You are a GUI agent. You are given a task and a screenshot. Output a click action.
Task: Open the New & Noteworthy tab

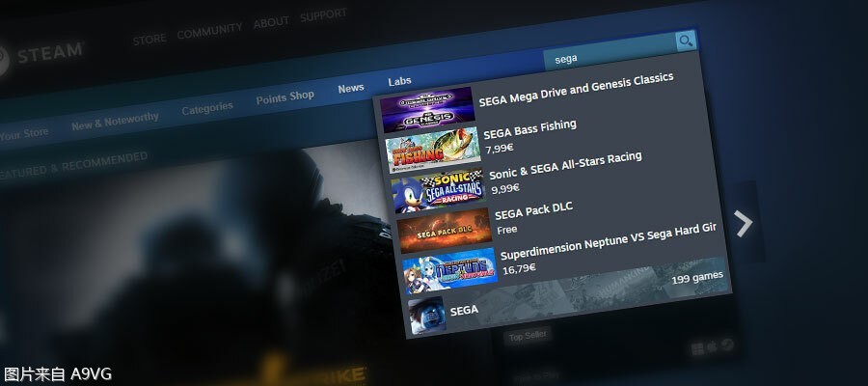click(115, 122)
